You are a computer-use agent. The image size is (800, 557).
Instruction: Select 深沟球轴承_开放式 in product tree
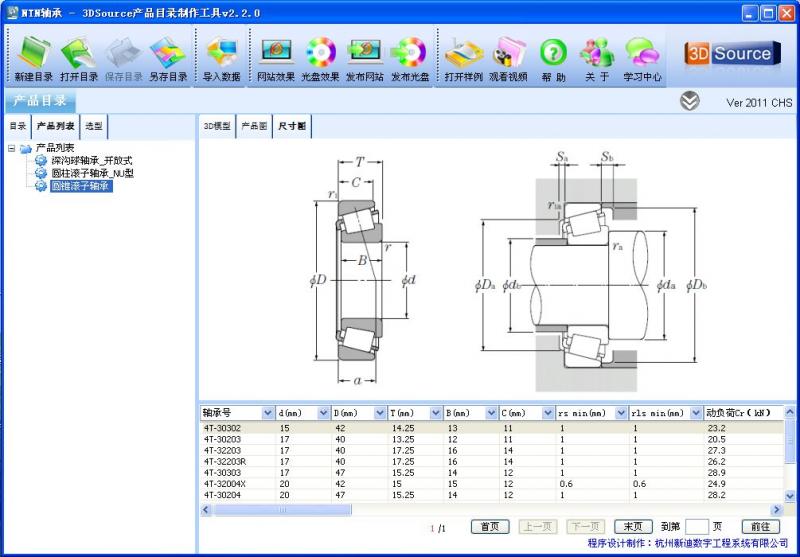92,160
